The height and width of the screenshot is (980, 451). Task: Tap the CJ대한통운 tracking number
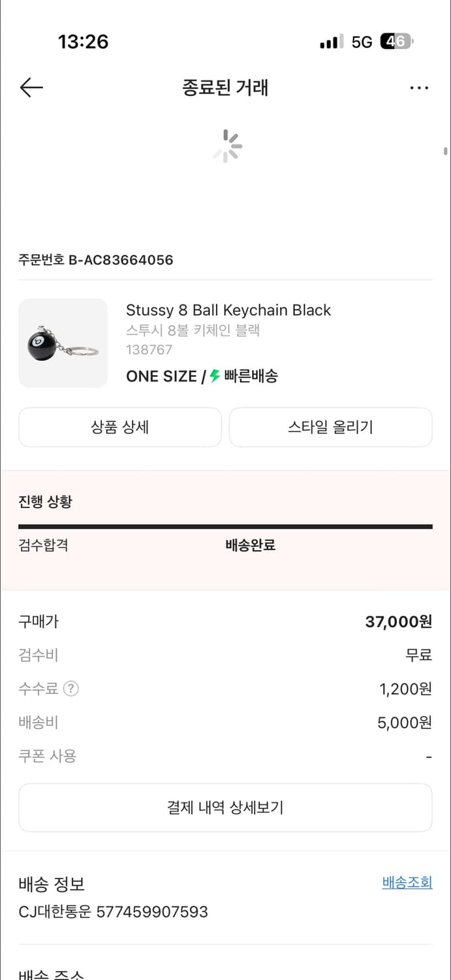(x=113, y=911)
